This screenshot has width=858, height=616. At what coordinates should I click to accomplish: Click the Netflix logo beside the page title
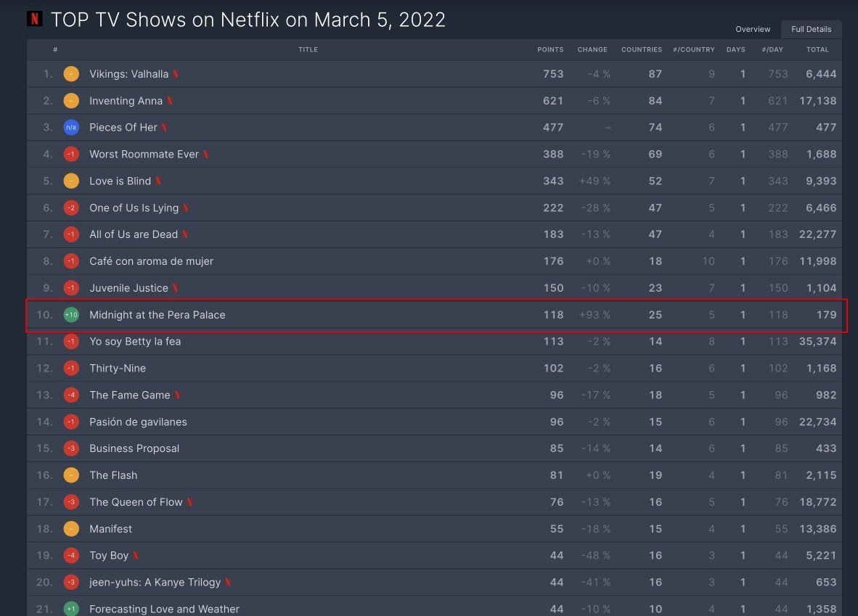34,19
